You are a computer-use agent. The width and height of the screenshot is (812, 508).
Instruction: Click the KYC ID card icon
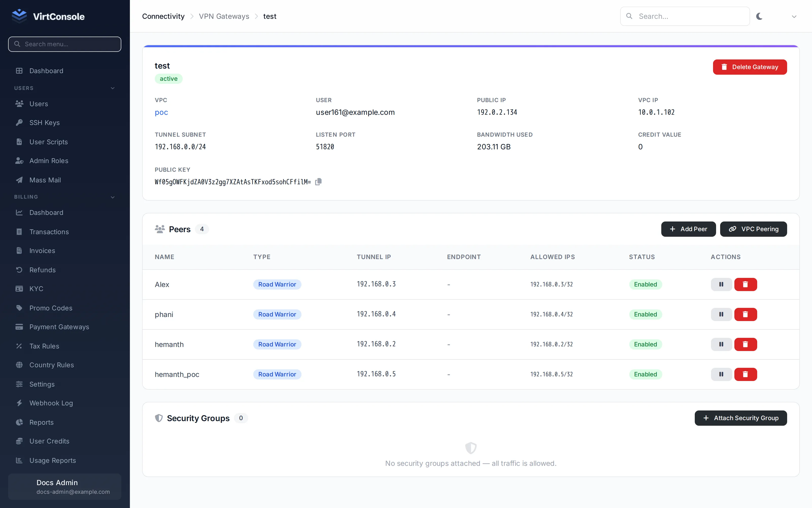(x=19, y=289)
